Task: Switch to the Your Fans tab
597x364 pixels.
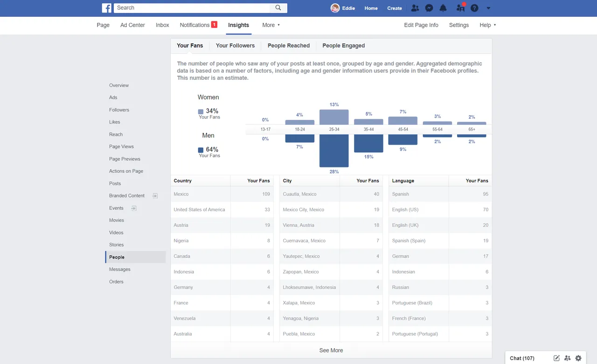Action: coord(190,46)
